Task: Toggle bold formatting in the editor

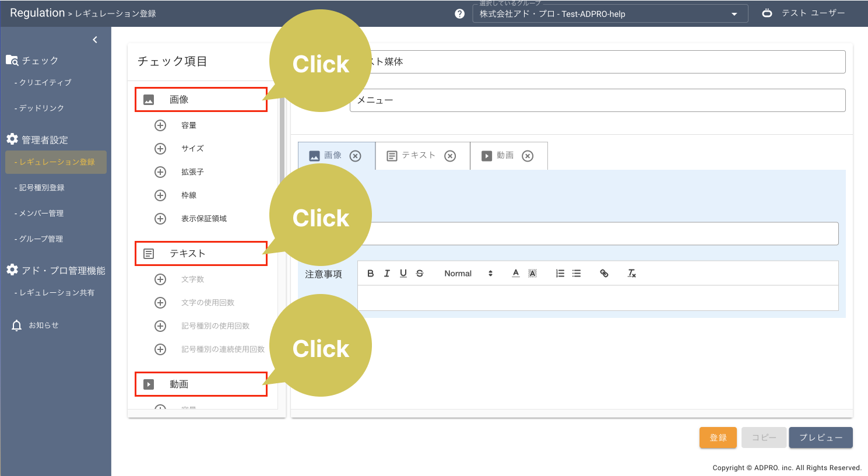Action: (x=370, y=274)
